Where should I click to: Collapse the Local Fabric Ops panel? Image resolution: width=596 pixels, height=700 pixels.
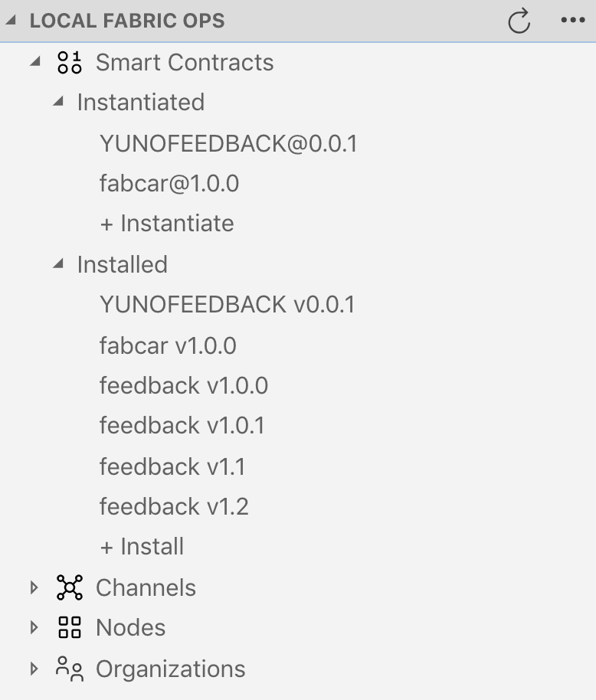[x=12, y=21]
